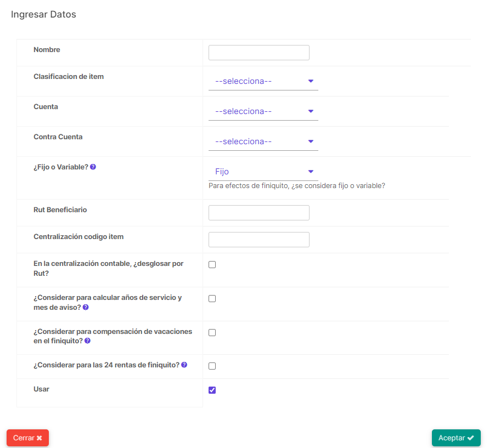The height and width of the screenshot is (448, 489).
Task: Click help icon next to mes de aviso
Action: [x=86, y=307]
